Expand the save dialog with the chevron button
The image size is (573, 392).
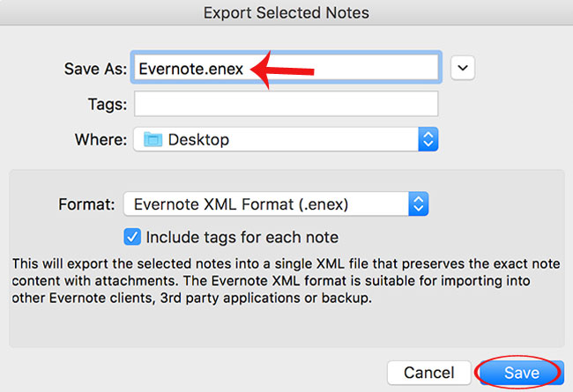pos(463,68)
